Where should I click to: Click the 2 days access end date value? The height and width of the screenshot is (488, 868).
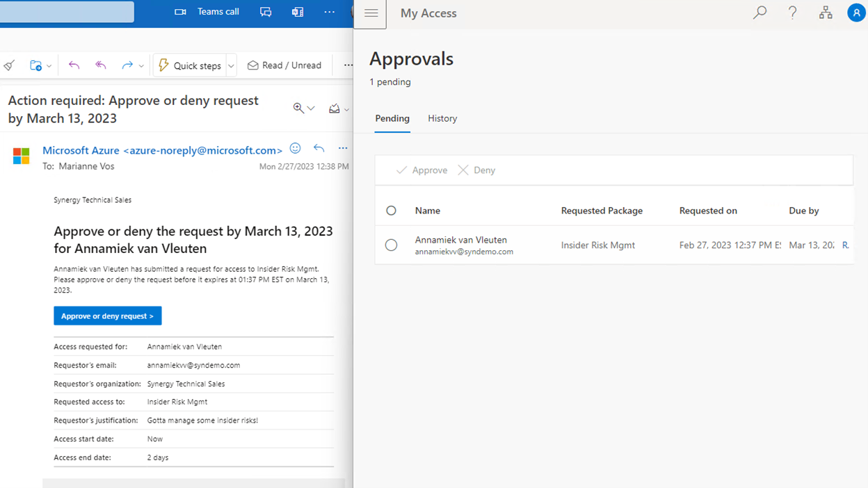[158, 457]
